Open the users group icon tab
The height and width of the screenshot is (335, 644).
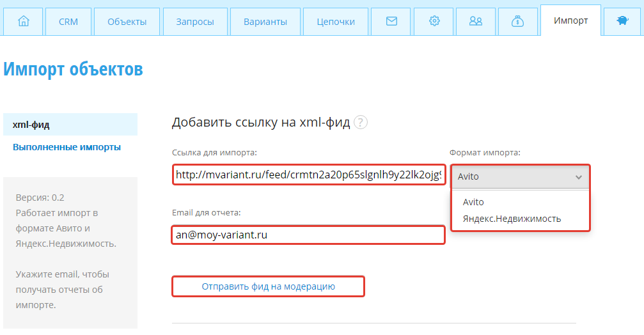[476, 22]
